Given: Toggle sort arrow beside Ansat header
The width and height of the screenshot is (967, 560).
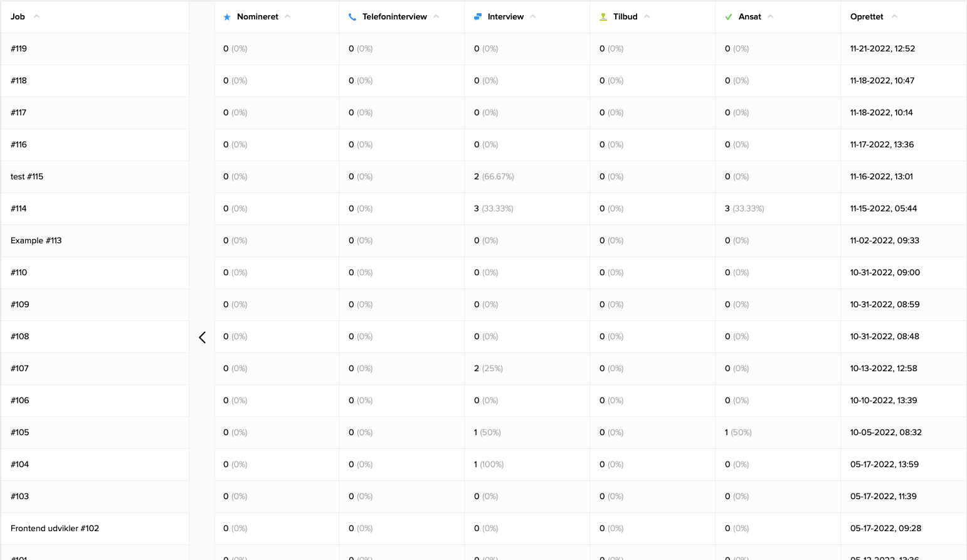Looking at the screenshot, I should tap(771, 17).
